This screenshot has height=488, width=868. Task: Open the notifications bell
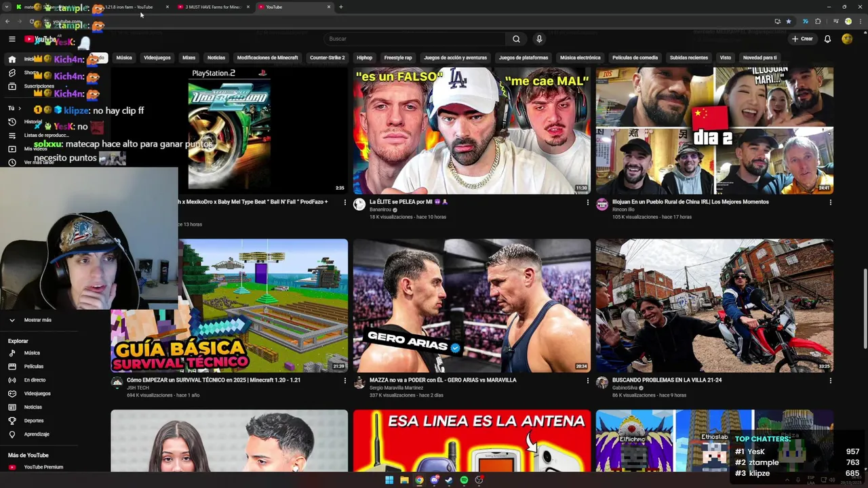click(x=827, y=39)
